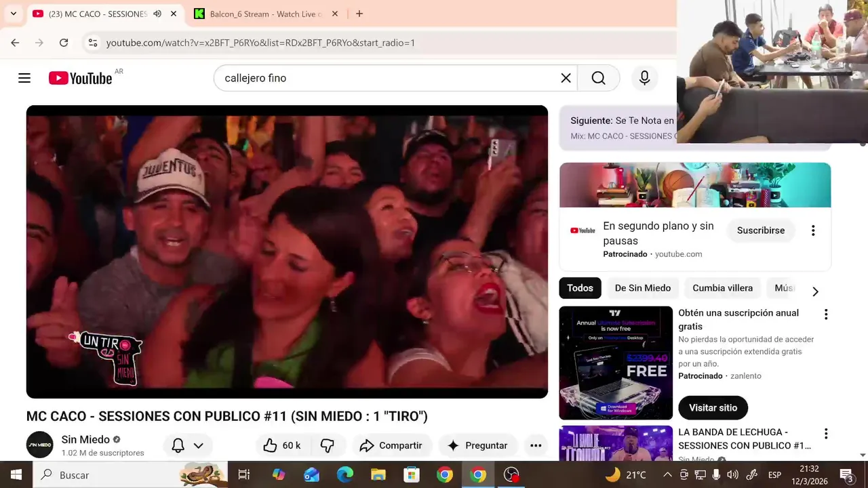Expand the tab search dropdown
Image resolution: width=868 pixels, height=488 pixels.
(13, 14)
